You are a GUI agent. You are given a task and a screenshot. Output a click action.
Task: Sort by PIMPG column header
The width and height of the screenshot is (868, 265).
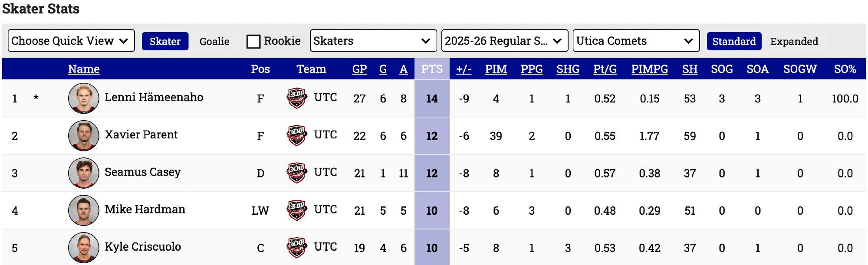(649, 69)
